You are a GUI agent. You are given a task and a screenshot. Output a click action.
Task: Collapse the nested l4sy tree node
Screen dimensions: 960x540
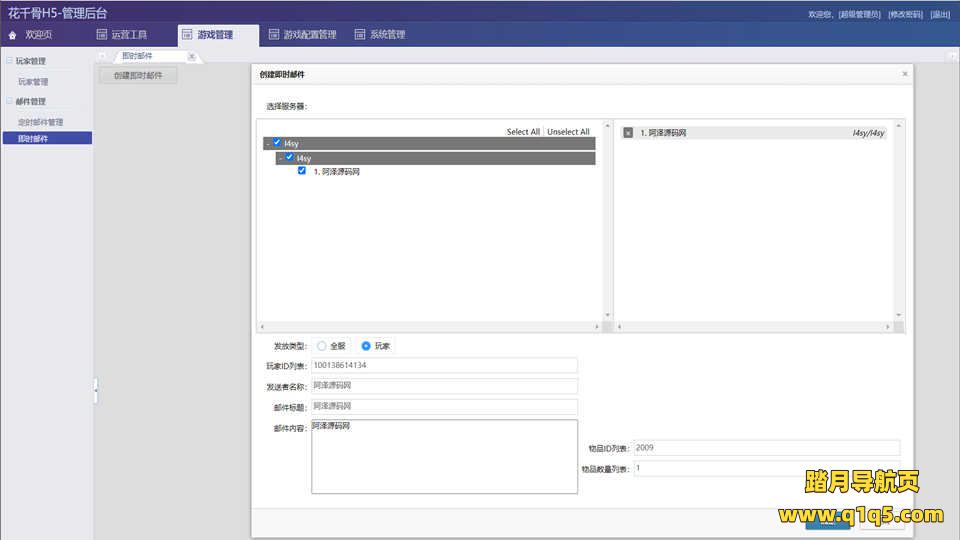[x=280, y=158]
